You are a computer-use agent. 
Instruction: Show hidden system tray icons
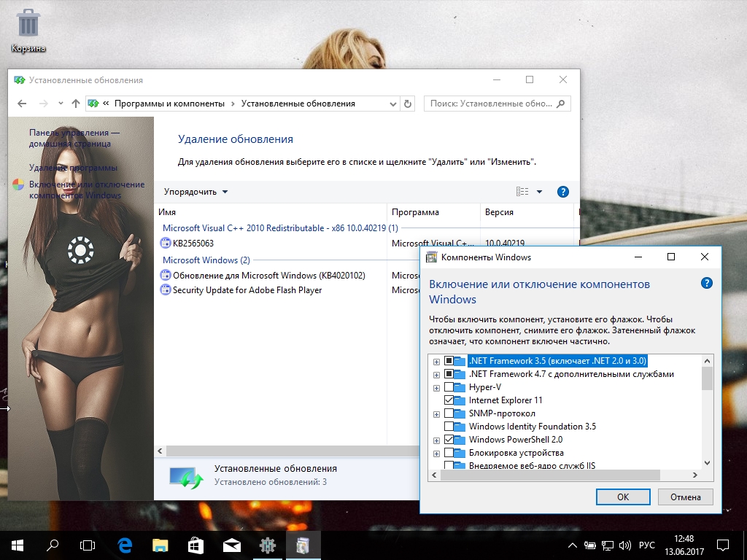coord(573,545)
